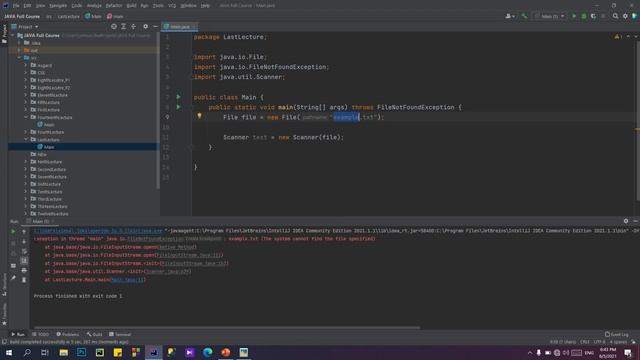Select the Main.java editor tab
The image size is (640, 360).
tap(180, 27)
